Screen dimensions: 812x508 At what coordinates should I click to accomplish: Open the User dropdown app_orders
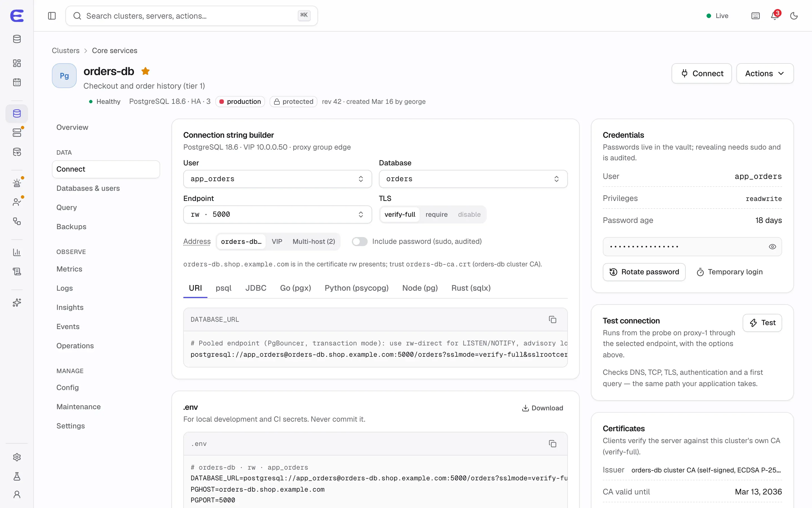pyautogui.click(x=277, y=179)
